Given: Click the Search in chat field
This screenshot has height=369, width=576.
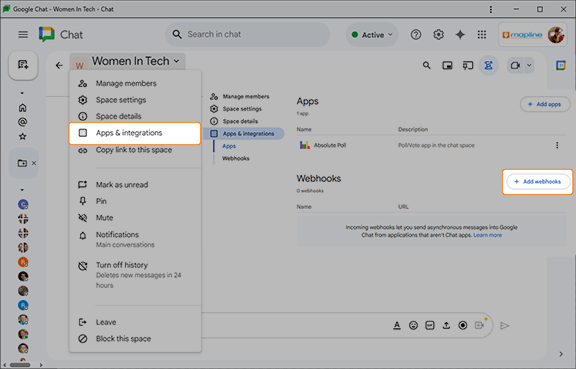Looking at the screenshot, I should point(248,35).
